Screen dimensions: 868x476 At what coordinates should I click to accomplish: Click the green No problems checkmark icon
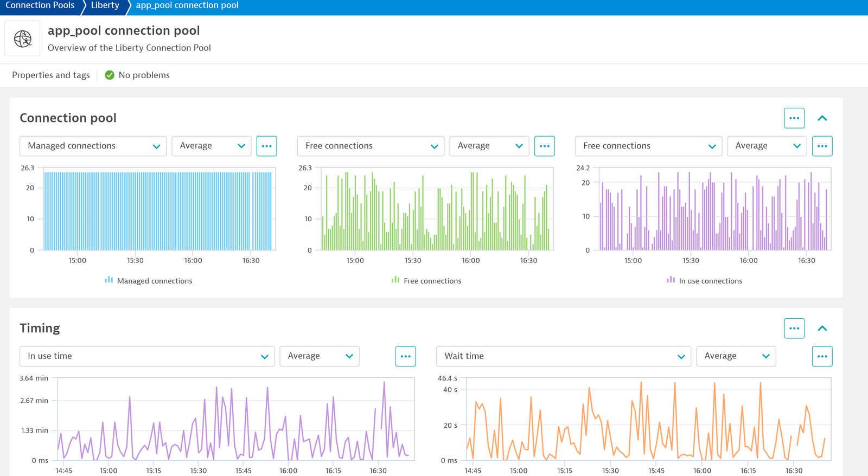pyautogui.click(x=110, y=75)
